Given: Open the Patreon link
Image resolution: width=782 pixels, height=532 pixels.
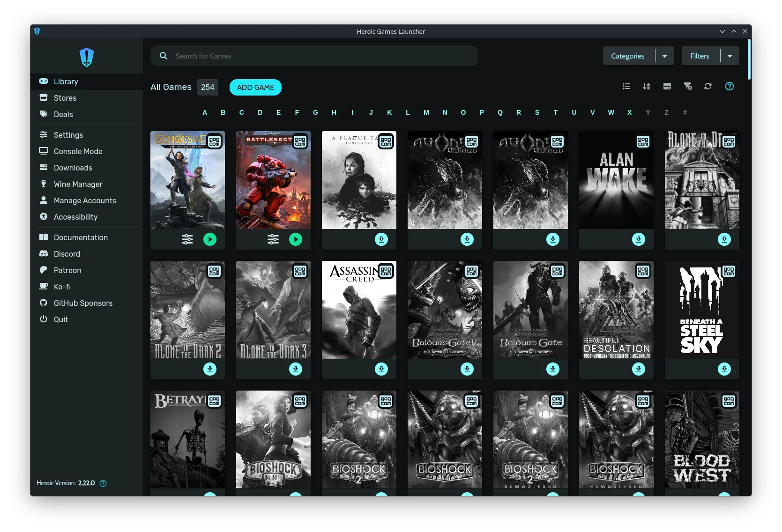Looking at the screenshot, I should point(87,270).
